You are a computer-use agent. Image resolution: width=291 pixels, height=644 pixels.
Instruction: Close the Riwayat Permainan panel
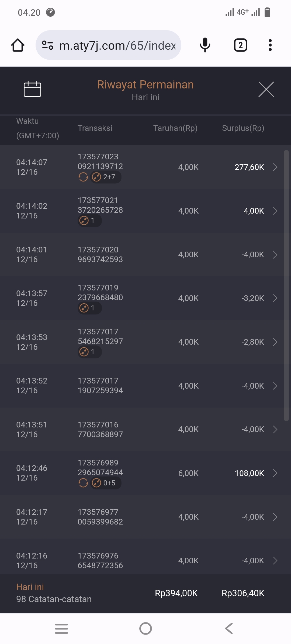click(266, 89)
